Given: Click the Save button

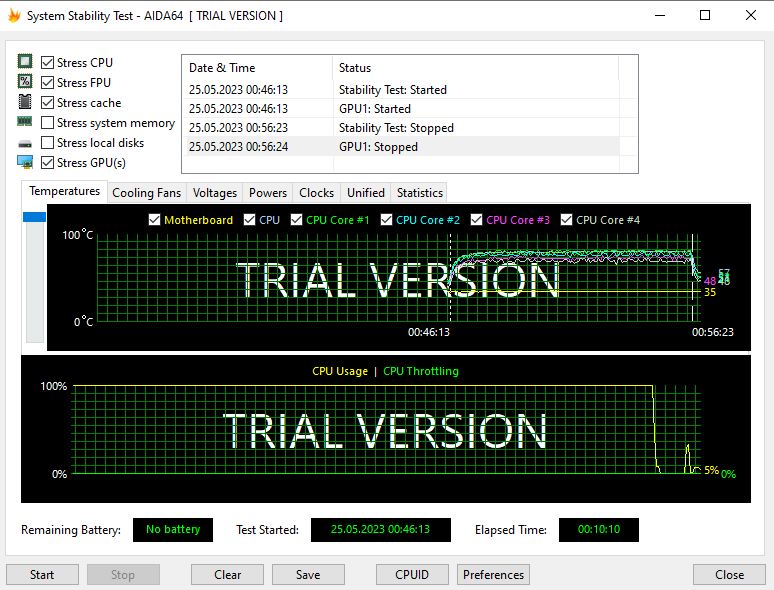Looking at the screenshot, I should [308, 575].
